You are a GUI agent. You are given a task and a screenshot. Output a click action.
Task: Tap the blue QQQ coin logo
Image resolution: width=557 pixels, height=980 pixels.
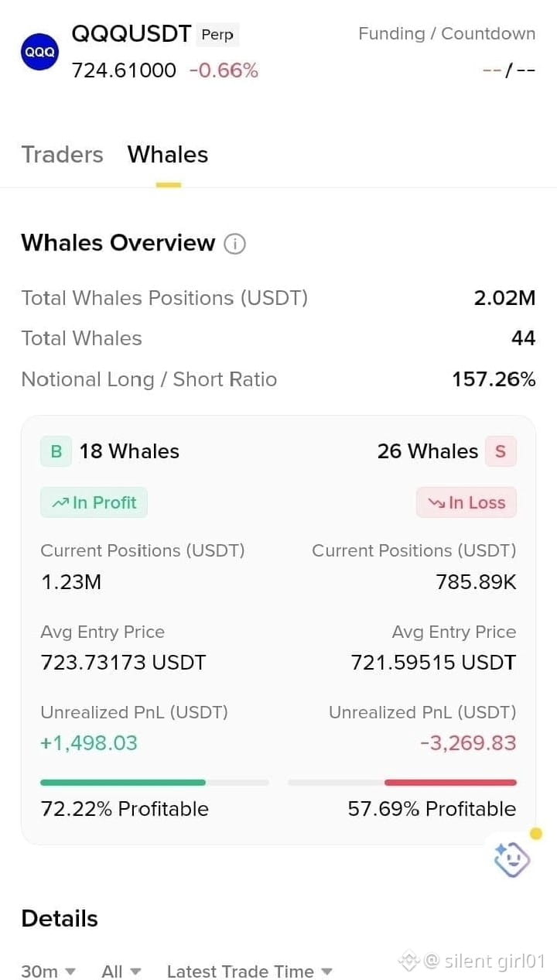pyautogui.click(x=39, y=52)
